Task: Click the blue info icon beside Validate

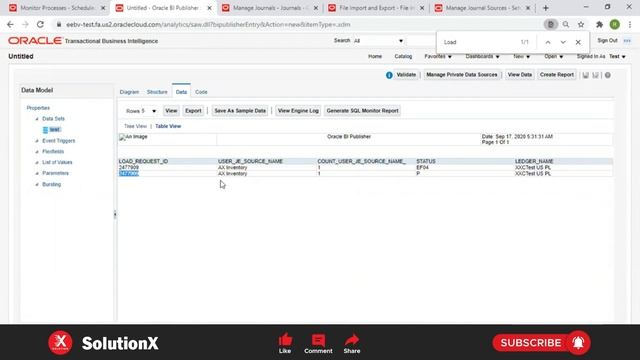Action: (x=389, y=75)
